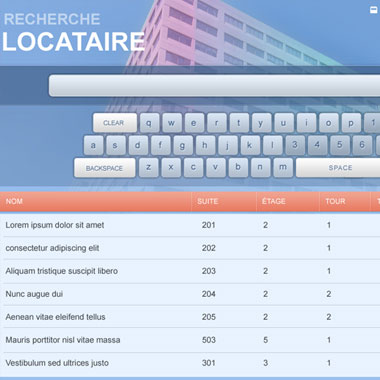Sort by the SUITE column header
The width and height of the screenshot is (380, 380).
[224, 202]
